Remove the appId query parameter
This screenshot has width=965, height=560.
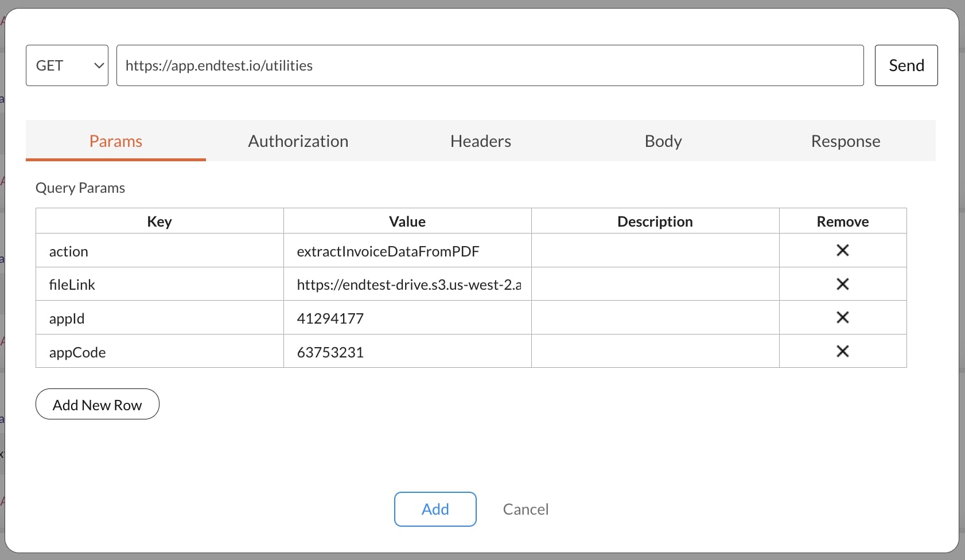pos(843,317)
